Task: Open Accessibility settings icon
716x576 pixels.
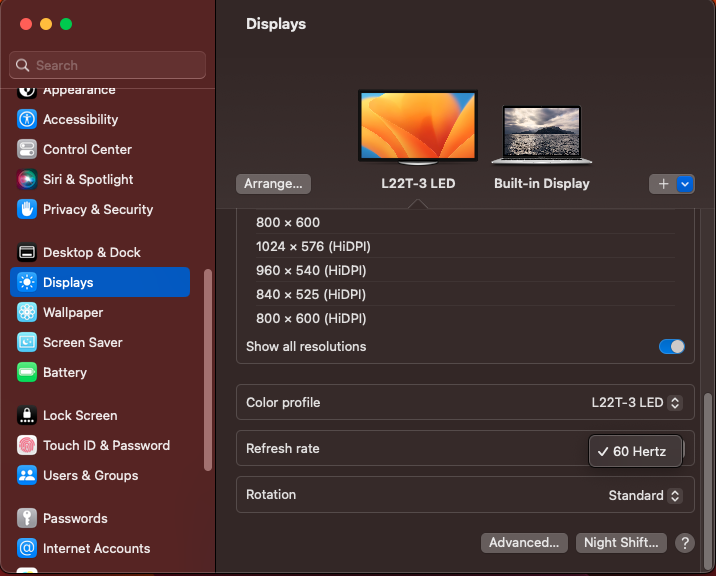Action: click(27, 119)
